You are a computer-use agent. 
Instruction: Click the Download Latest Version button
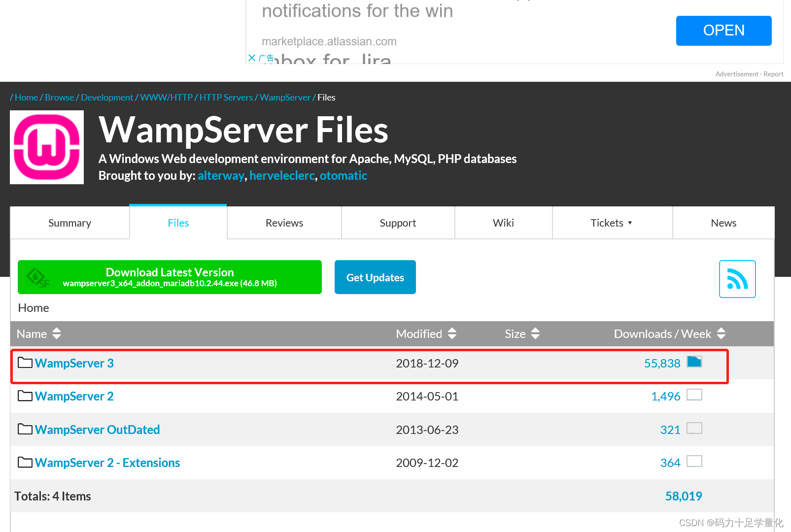coord(170,277)
